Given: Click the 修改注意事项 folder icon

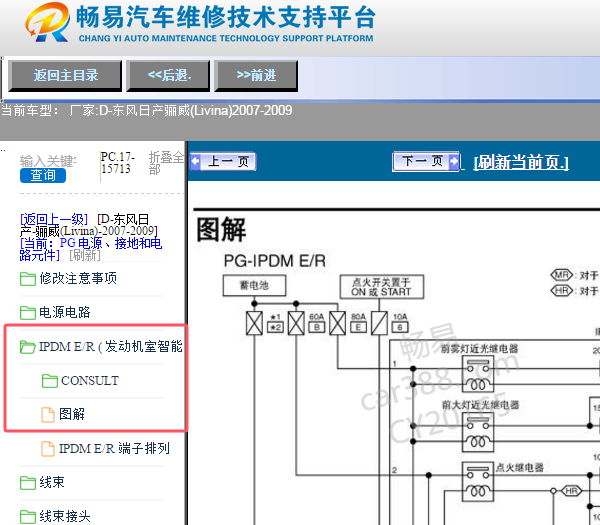Looking at the screenshot, I should pos(28,279).
